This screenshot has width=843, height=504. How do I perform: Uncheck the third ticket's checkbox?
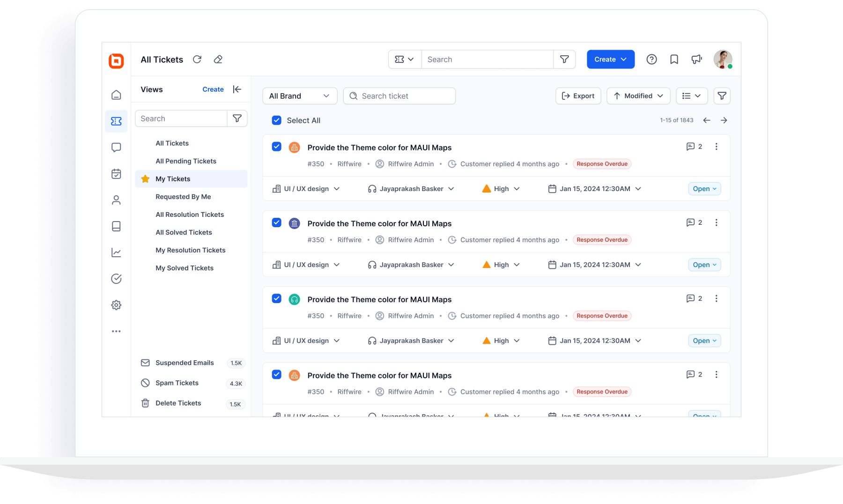(277, 298)
